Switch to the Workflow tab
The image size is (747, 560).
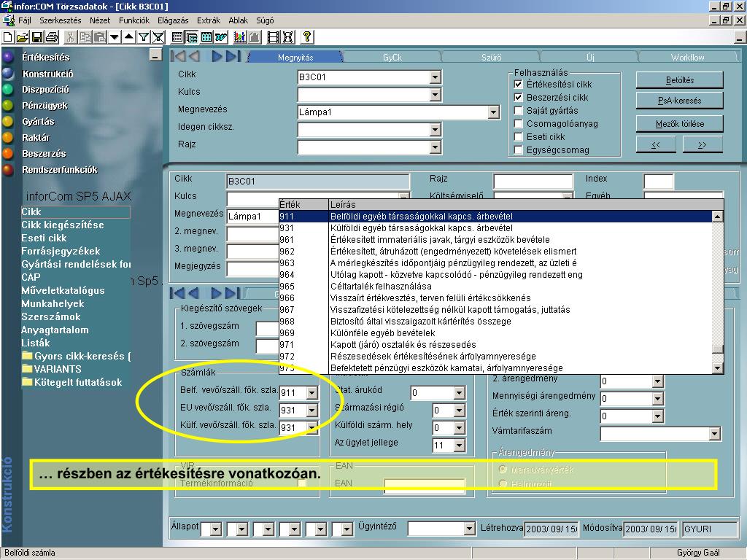point(687,57)
